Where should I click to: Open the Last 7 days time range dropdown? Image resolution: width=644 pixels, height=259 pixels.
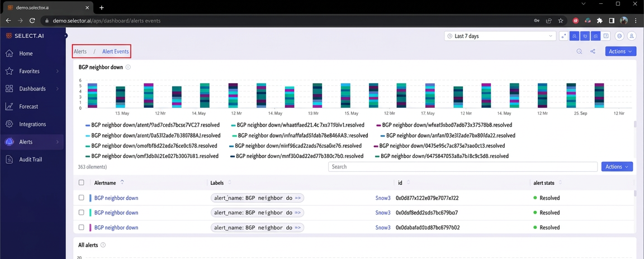[x=500, y=36]
